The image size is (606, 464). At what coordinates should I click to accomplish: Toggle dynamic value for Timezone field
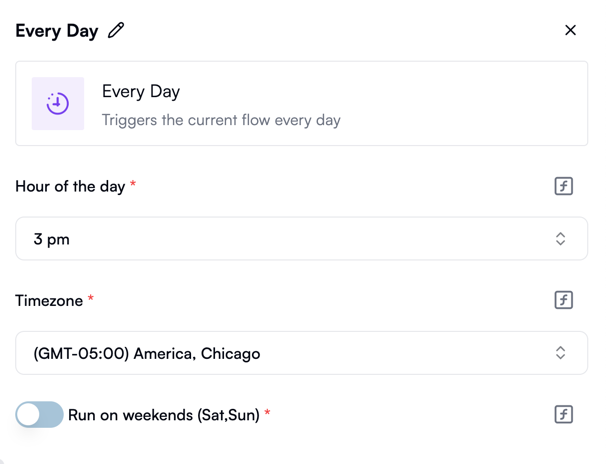[563, 300]
